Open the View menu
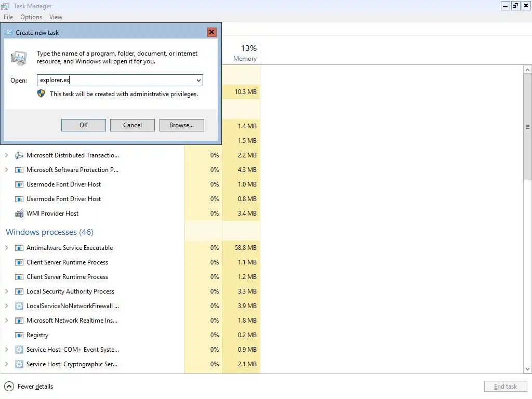This screenshot has width=532, height=399. [56, 17]
